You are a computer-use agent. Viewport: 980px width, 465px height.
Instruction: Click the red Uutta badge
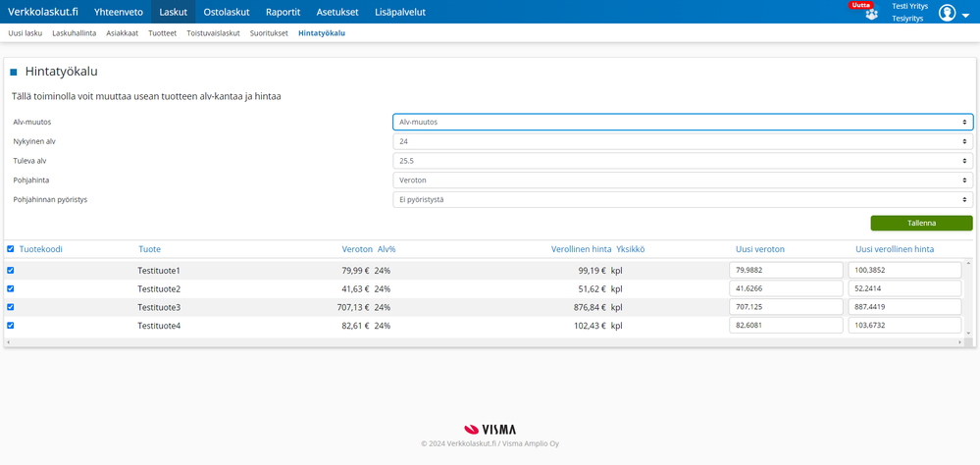860,4
